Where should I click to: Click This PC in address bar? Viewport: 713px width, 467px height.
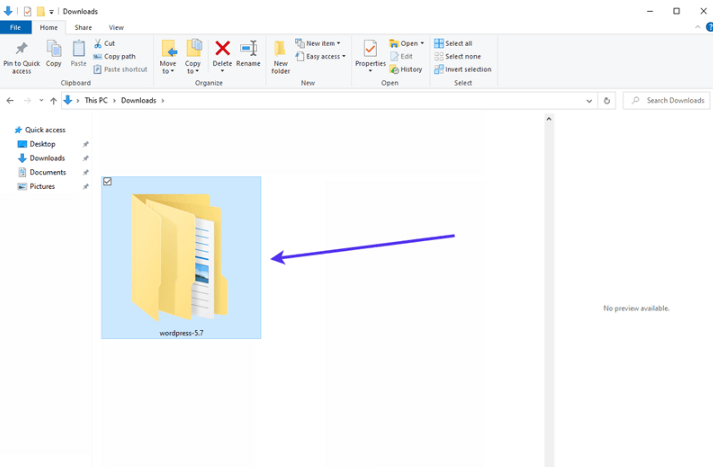[96, 100]
